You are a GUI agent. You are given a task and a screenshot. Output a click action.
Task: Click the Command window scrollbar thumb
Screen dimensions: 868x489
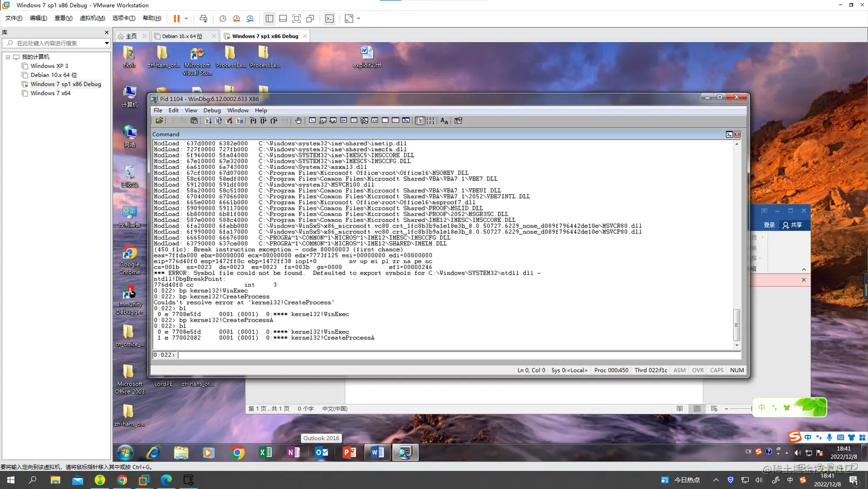tap(737, 325)
